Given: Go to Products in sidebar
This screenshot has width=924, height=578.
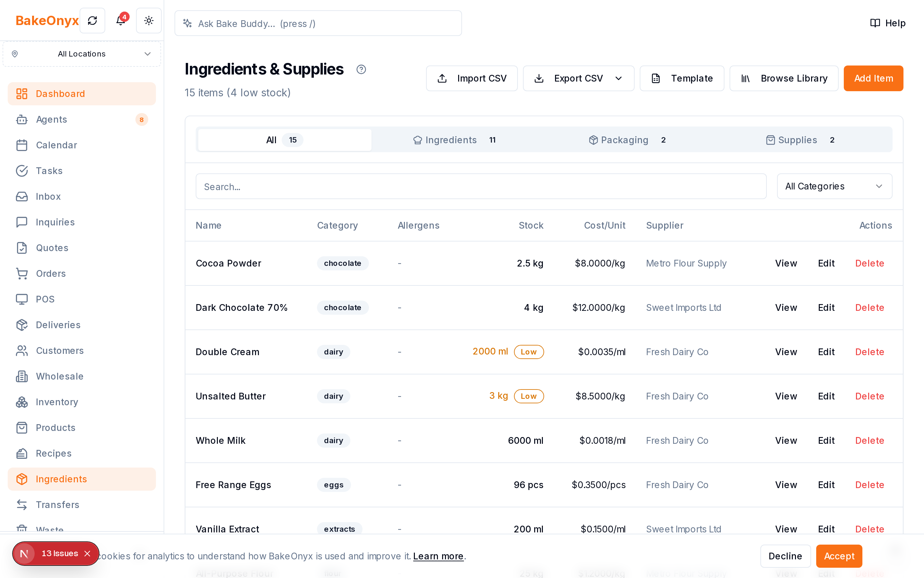Looking at the screenshot, I should coord(82,427).
